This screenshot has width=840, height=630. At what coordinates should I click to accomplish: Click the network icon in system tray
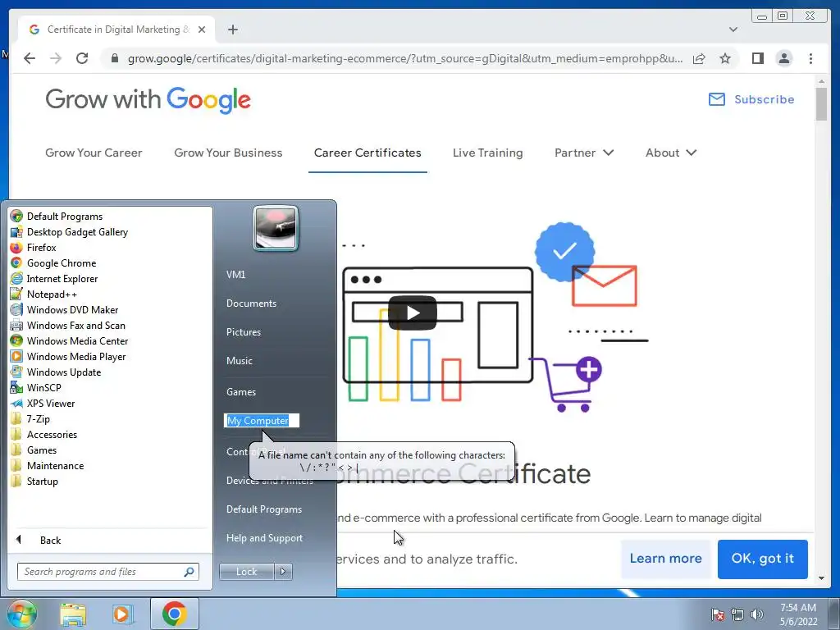click(737, 614)
